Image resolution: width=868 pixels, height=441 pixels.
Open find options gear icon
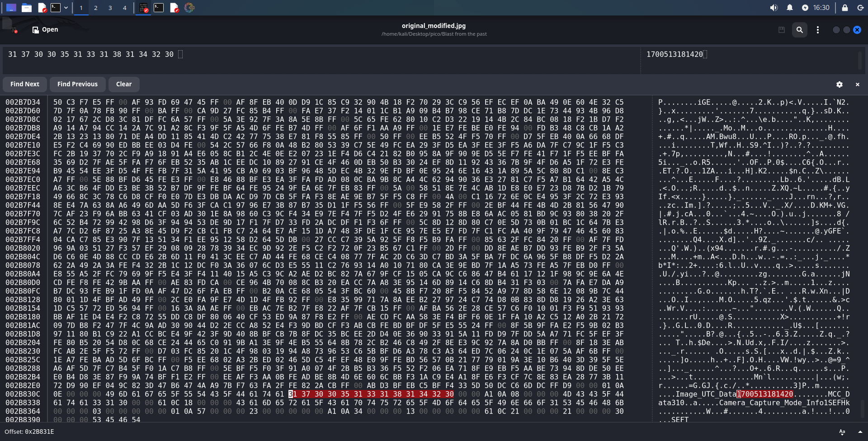[x=839, y=84]
